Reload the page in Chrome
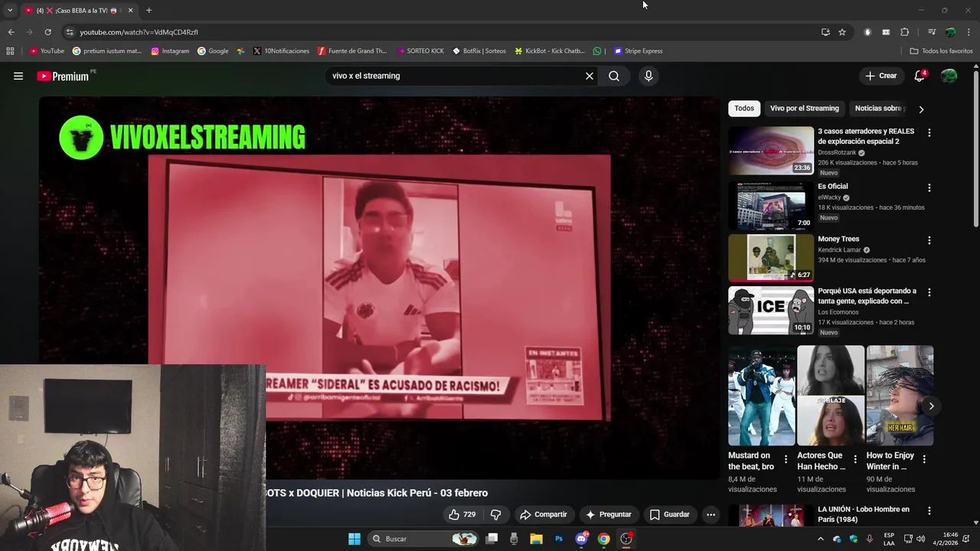The height and width of the screenshot is (551, 980). [x=47, y=32]
